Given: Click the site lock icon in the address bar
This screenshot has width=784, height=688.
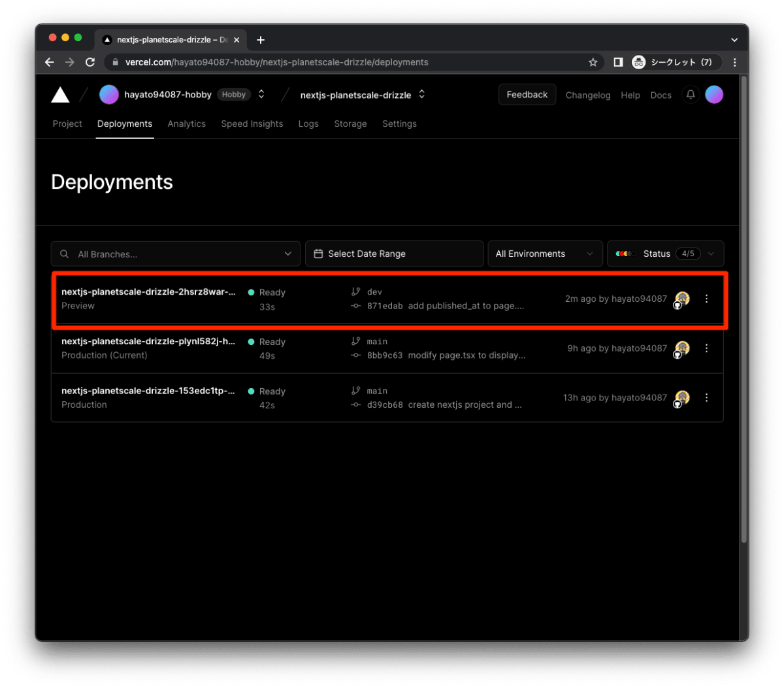Looking at the screenshot, I should (x=116, y=62).
